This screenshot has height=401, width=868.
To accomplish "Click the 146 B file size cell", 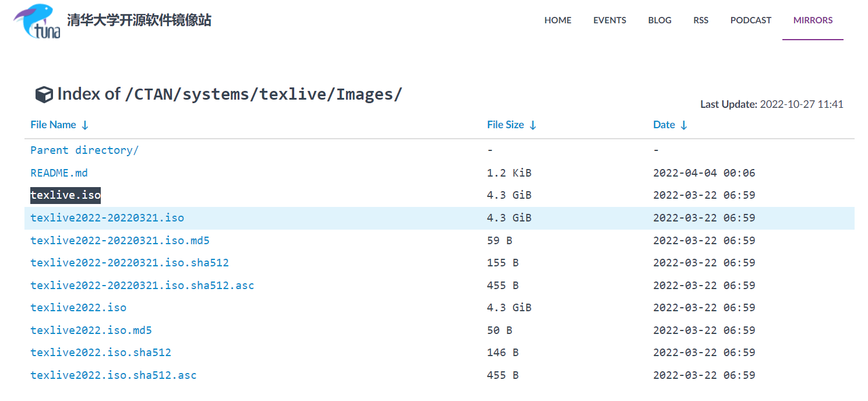I will [503, 353].
